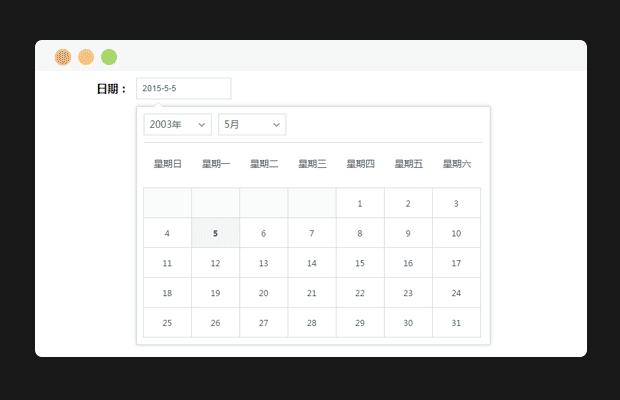Viewport: 620px width, 400px height.
Task: Click day 16 in the calendar
Action: 408,263
